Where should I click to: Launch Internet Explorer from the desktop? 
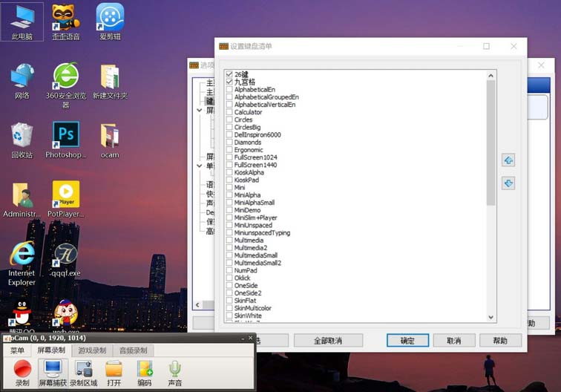22,263
